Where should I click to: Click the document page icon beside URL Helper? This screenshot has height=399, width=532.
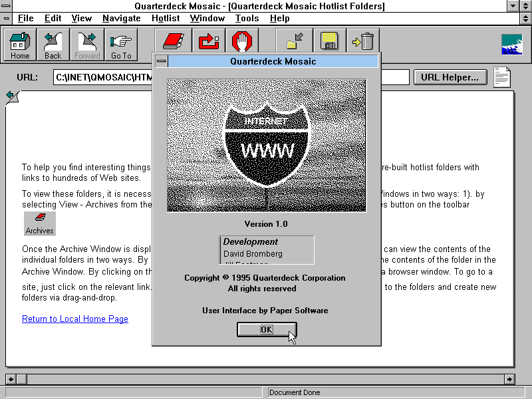coord(502,77)
